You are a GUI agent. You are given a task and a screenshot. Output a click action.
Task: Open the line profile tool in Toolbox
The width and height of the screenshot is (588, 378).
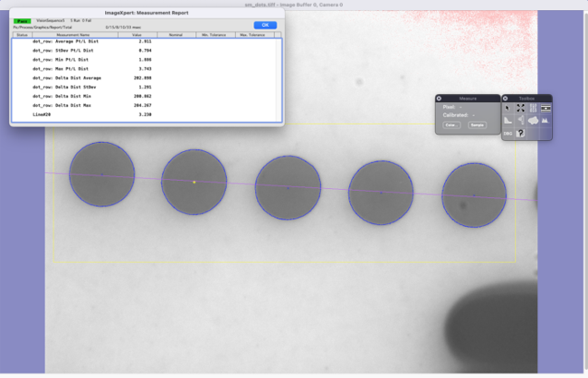point(507,120)
